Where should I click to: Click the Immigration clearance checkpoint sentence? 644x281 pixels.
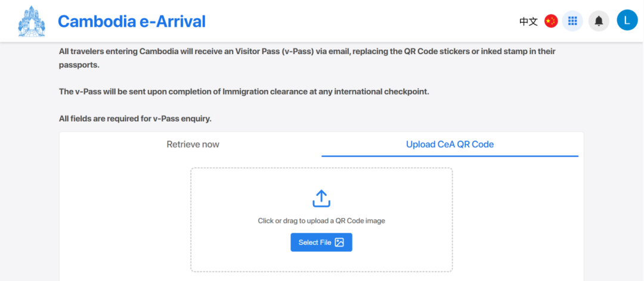pyautogui.click(x=244, y=92)
